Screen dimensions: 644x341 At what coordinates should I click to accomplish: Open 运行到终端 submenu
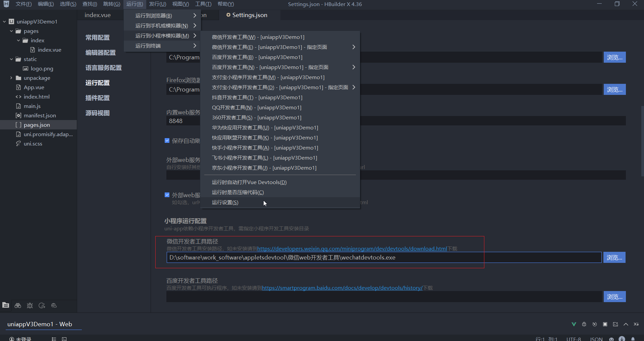(162, 46)
